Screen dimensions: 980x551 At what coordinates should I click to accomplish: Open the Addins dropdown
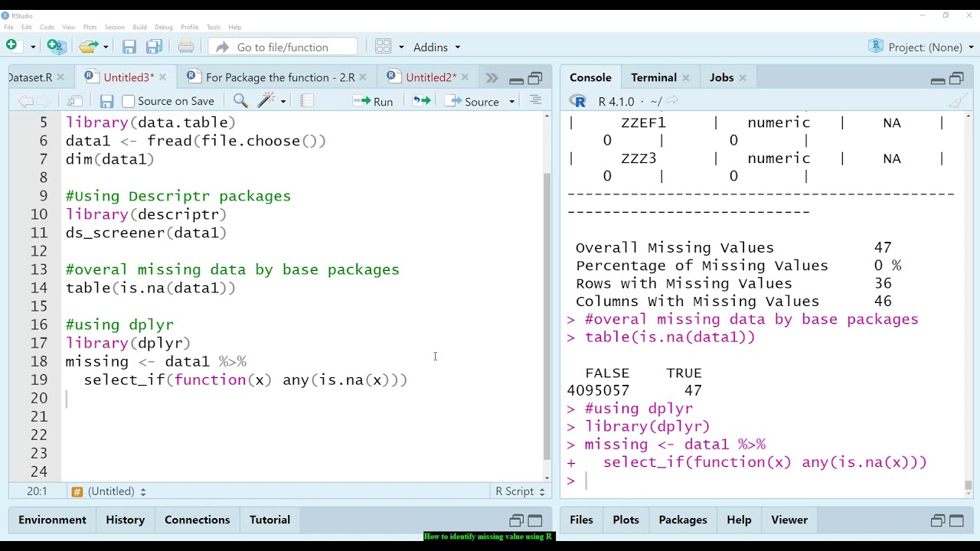pos(436,47)
